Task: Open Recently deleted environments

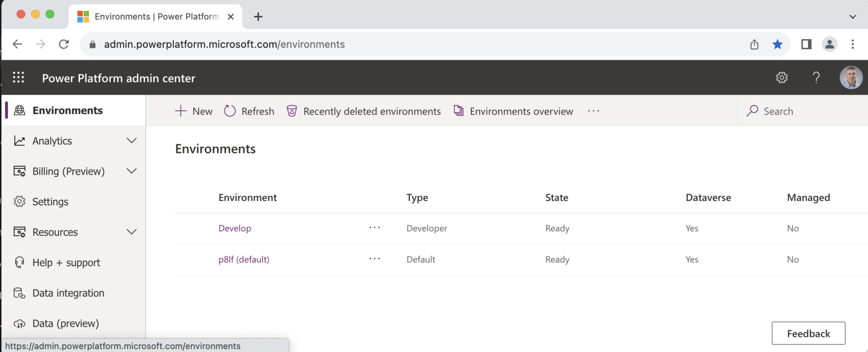Action: (364, 111)
